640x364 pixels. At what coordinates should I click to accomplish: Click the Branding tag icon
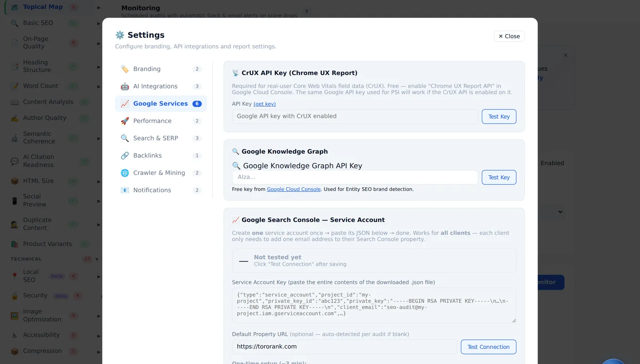pos(125,69)
